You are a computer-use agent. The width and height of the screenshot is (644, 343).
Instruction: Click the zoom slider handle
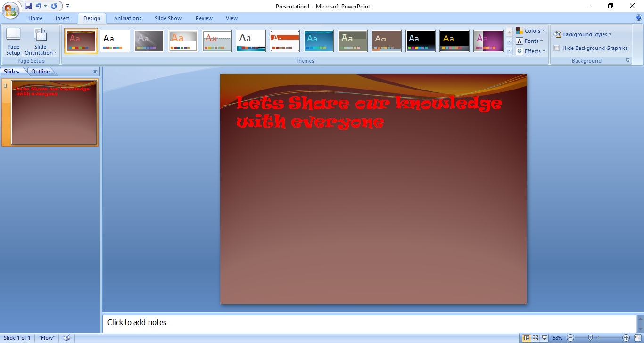(x=590, y=338)
